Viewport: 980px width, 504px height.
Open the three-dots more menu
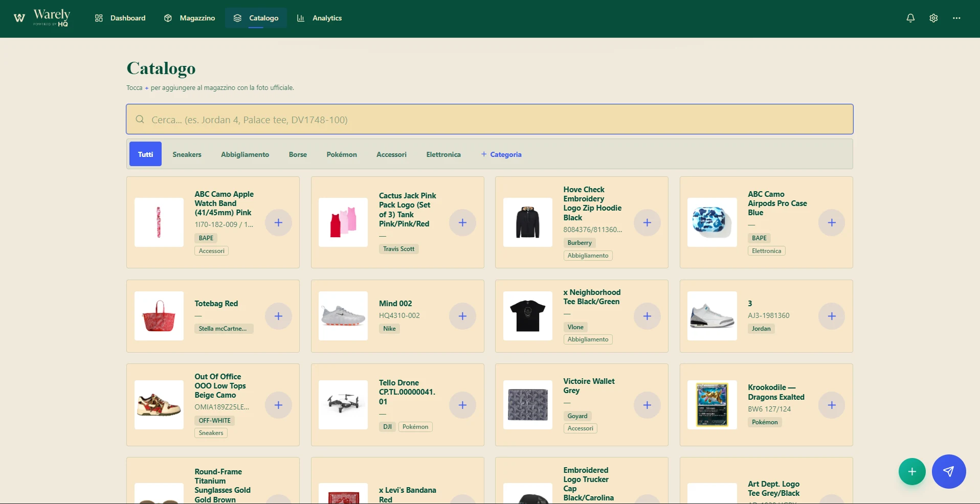pyautogui.click(x=956, y=18)
